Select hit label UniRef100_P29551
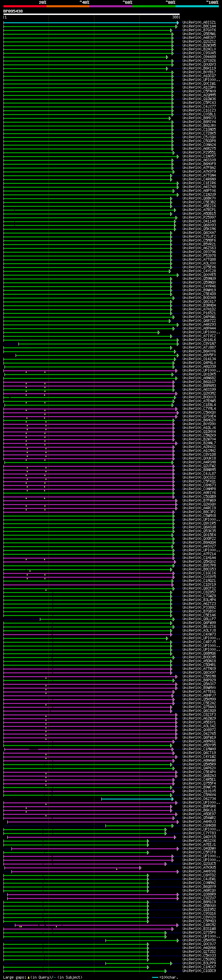 199,153
